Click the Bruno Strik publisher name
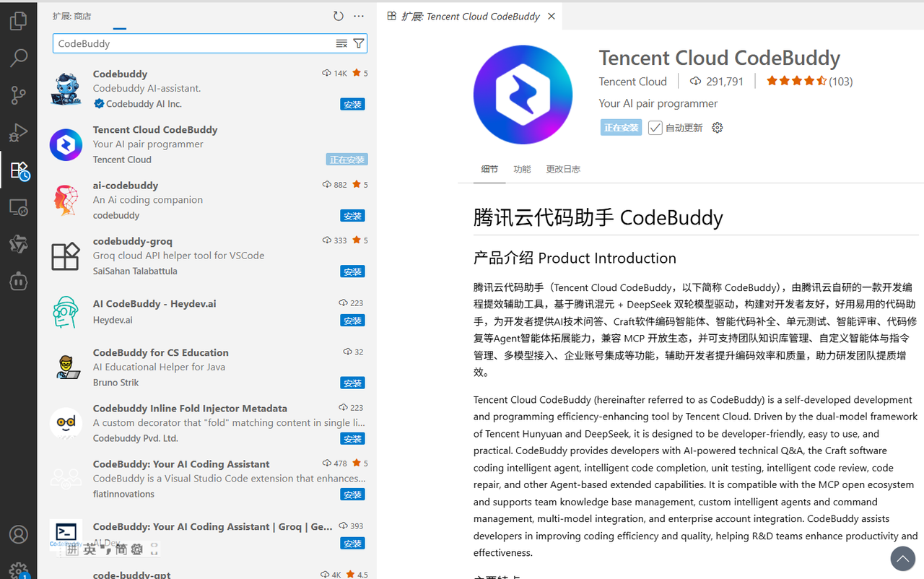 point(116,383)
